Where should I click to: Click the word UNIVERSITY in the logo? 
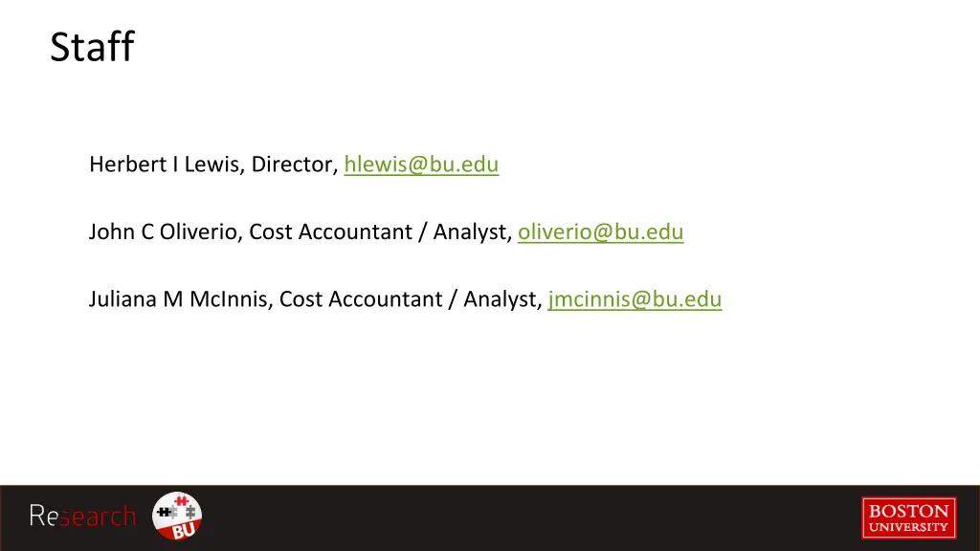point(909,527)
